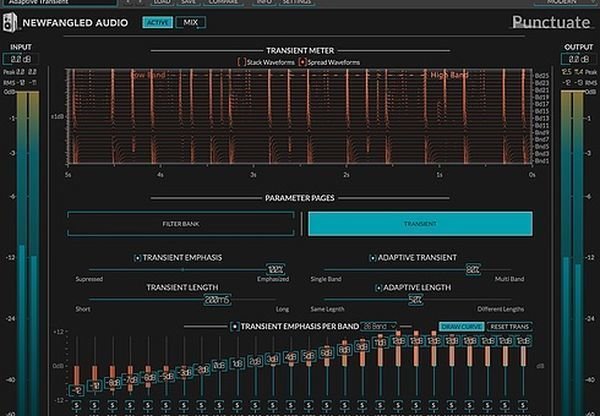Toggle the Adaptive Transient enable button
This screenshot has height=416, width=600.
pos(373,258)
